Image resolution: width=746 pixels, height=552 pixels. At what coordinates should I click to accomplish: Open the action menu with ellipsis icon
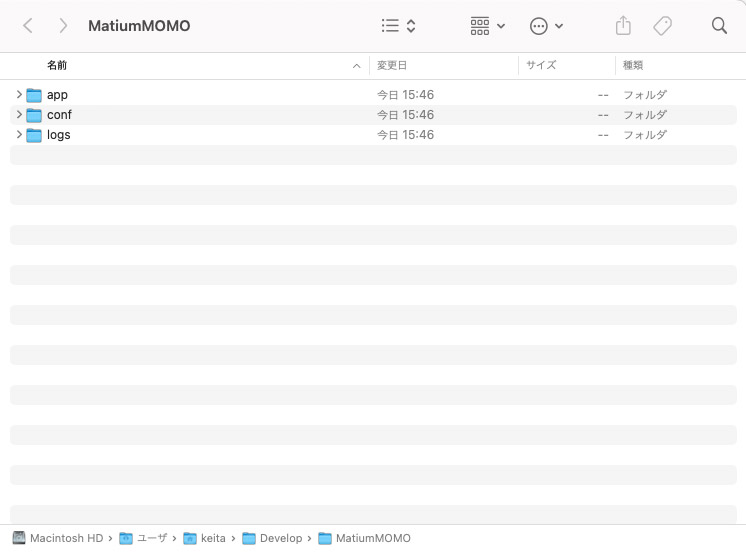coord(546,26)
